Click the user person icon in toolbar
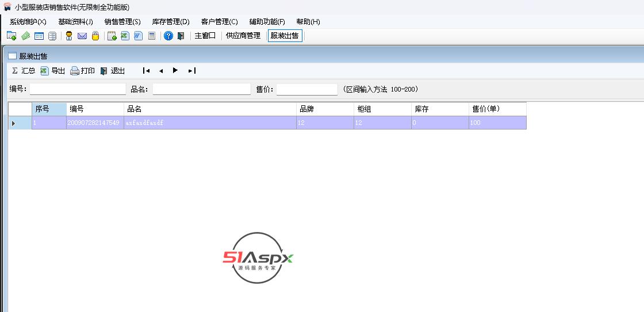Image resolution: width=644 pixels, height=312 pixels. click(x=69, y=36)
